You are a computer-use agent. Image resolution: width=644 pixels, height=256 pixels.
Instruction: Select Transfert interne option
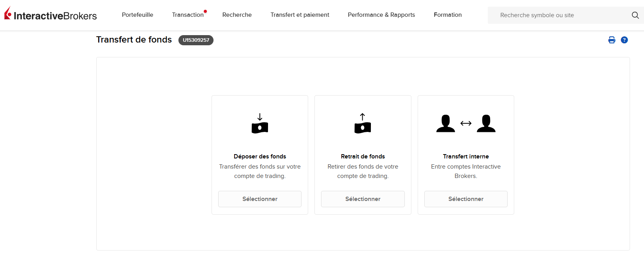466,199
